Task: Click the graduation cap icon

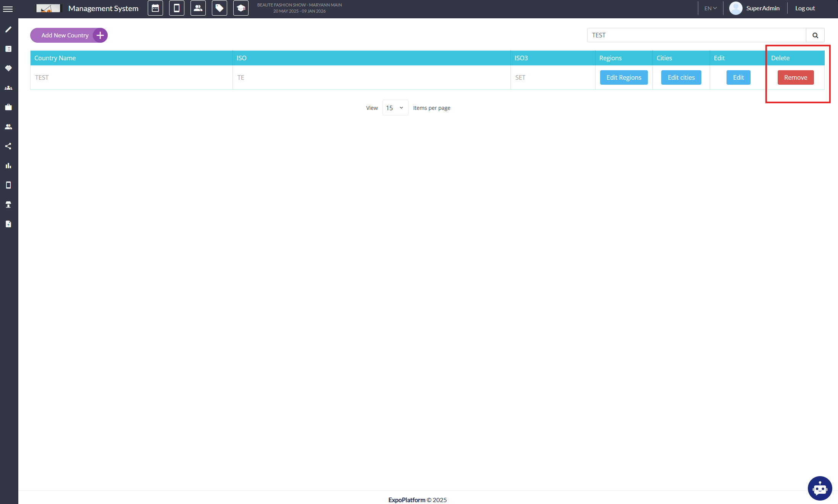Action: tap(241, 8)
